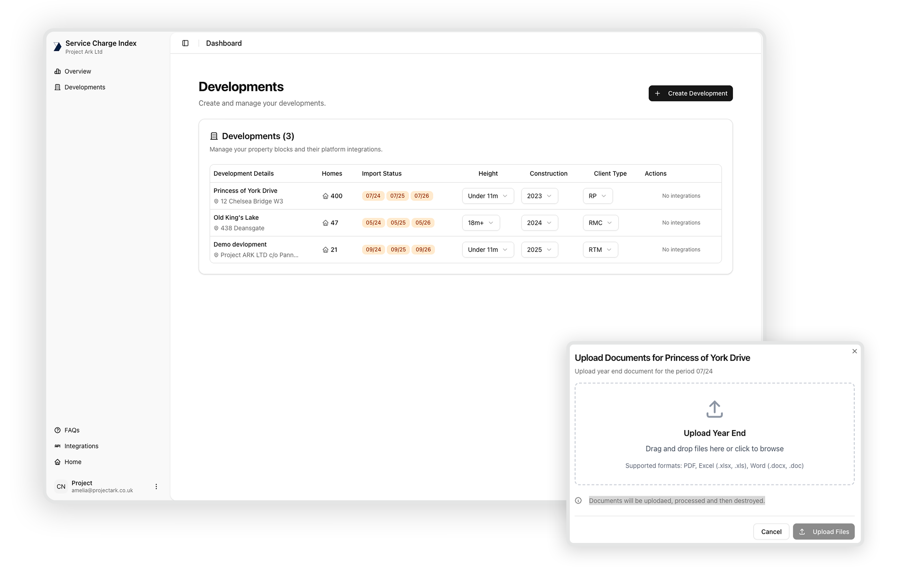Open the RTM Client Type dropdown
Image resolution: width=924 pixels, height=579 pixels.
(600, 250)
